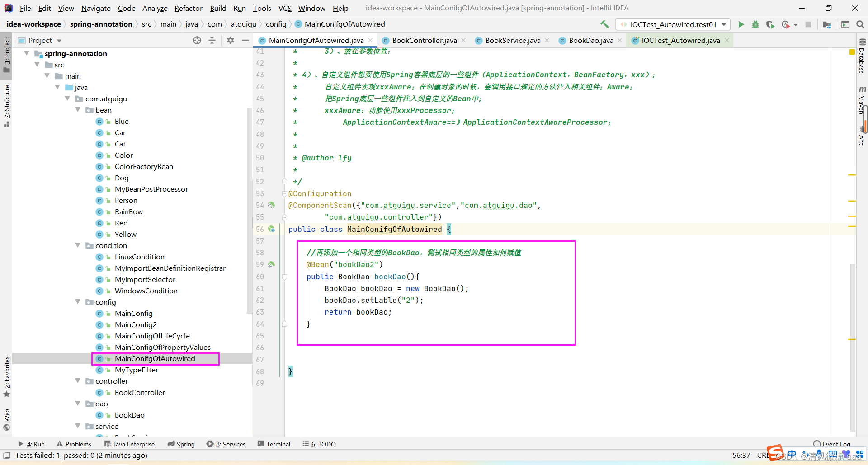
Task: Click the editor vertical scrollbar
Action: (x=853, y=348)
